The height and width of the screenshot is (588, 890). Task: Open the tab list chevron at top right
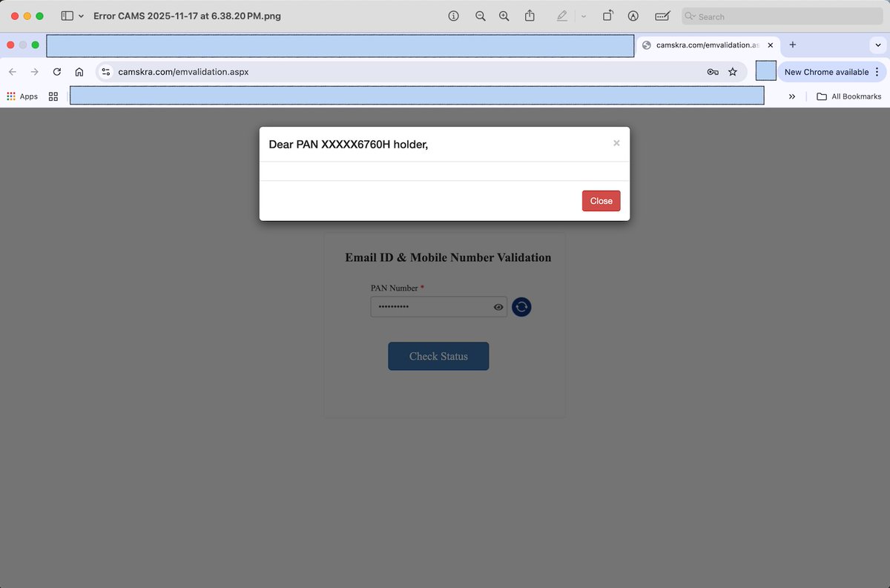coord(880,44)
